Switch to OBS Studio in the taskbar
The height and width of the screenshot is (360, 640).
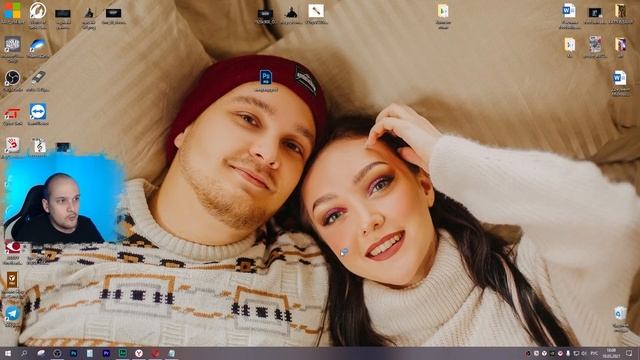pyautogui.click(x=57, y=353)
